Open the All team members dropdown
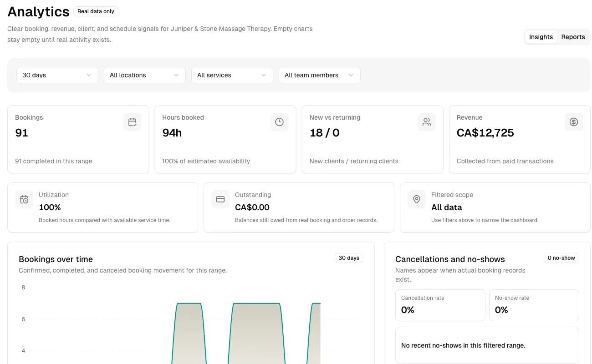Screen dimensions: 592x364 320,75
